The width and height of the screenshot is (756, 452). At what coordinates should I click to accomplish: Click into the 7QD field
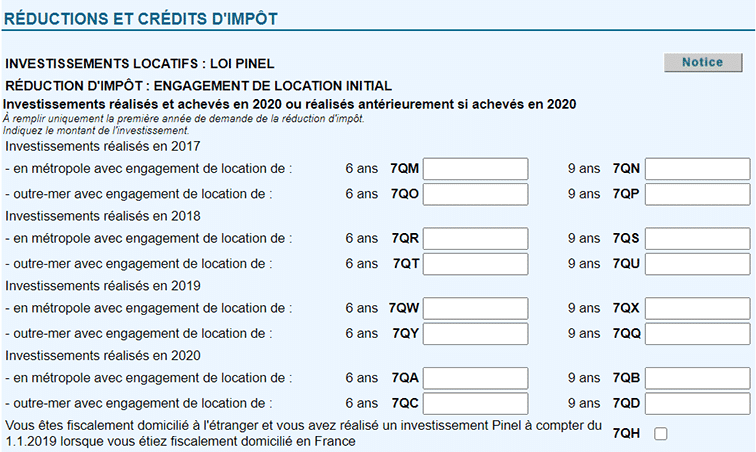697,402
